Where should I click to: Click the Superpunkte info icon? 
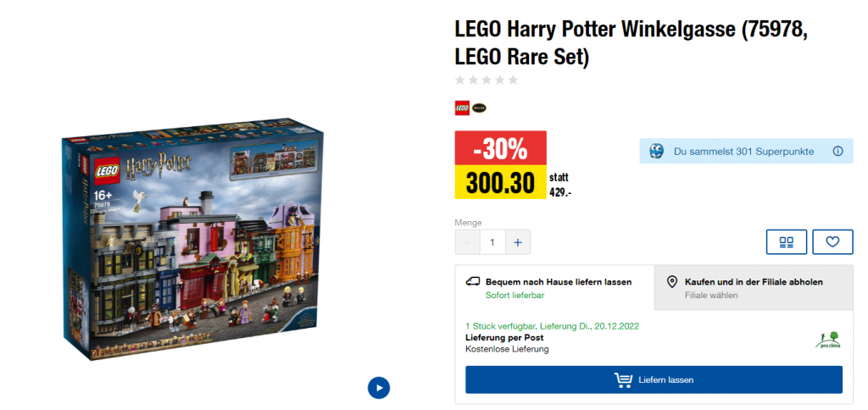click(x=837, y=152)
